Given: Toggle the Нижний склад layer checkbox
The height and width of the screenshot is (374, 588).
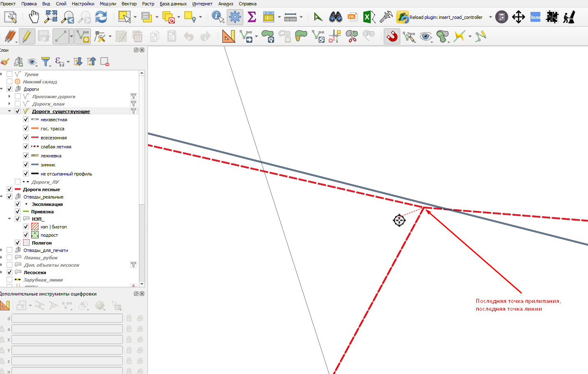Looking at the screenshot, I should [x=9, y=81].
